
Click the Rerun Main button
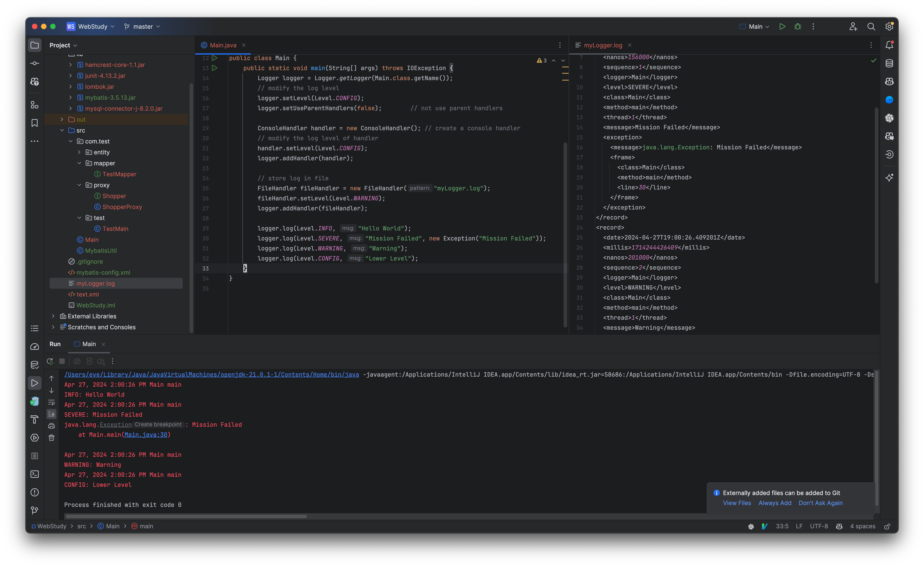point(50,361)
